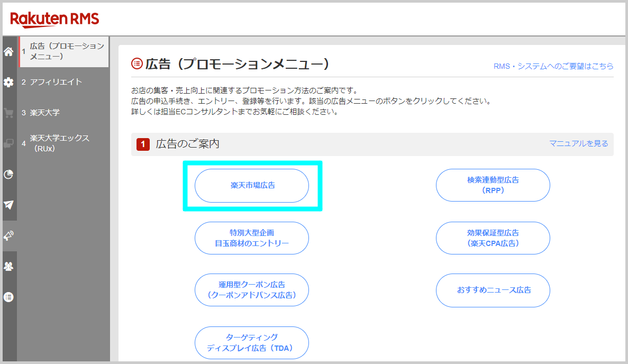The image size is (628, 364).
Task: Click the people group sidebar icon
Action: pos(8,266)
